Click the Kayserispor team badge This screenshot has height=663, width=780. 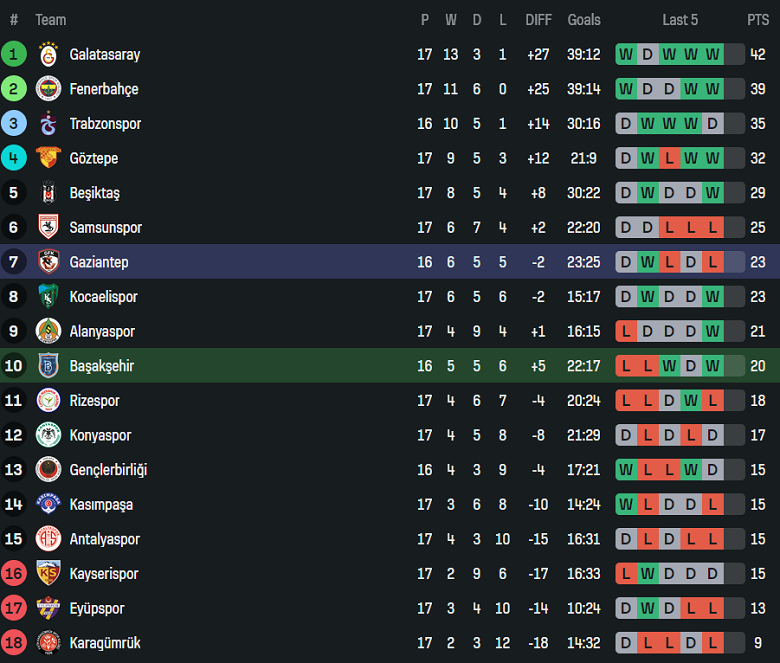pos(48,574)
